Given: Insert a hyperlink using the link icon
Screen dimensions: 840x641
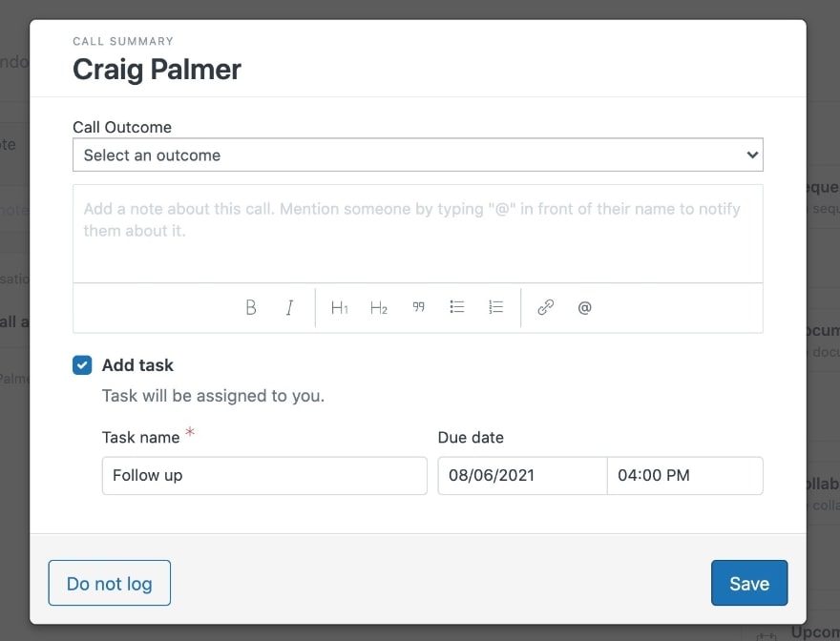Looking at the screenshot, I should (546, 308).
